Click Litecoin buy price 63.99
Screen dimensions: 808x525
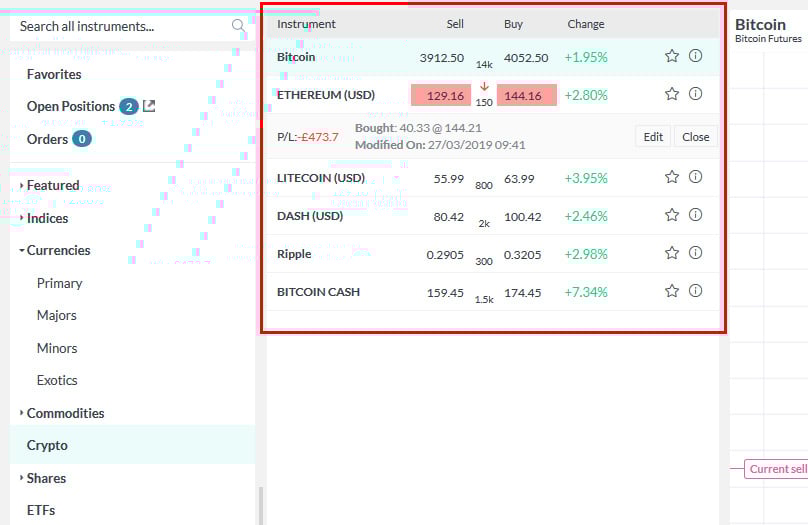tap(519, 179)
